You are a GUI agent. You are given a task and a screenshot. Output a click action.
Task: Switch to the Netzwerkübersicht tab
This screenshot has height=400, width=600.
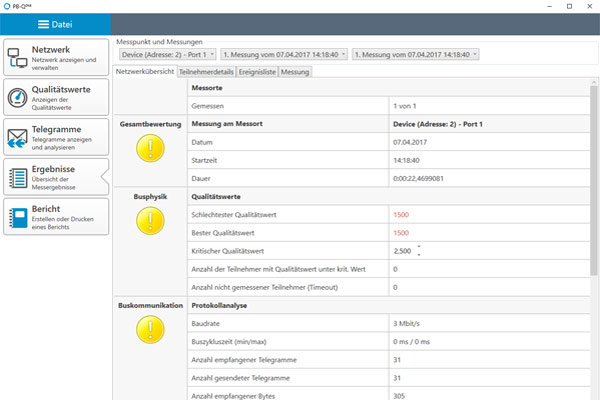pos(145,71)
